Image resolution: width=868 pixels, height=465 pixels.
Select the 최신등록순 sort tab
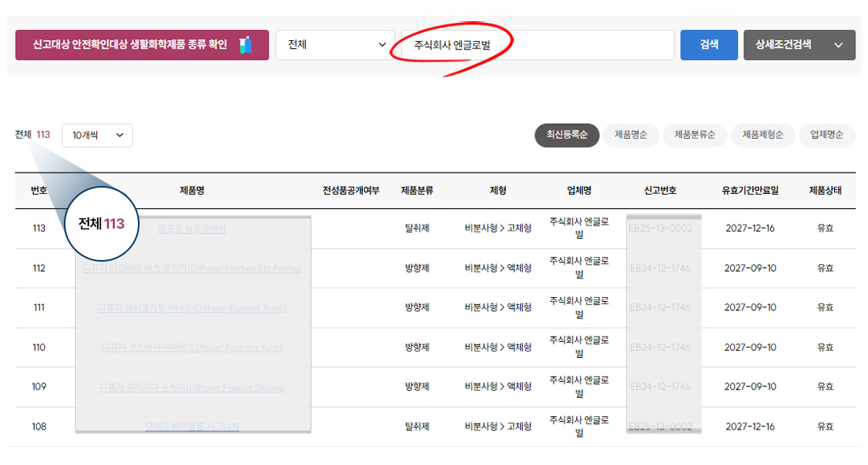pyautogui.click(x=567, y=135)
